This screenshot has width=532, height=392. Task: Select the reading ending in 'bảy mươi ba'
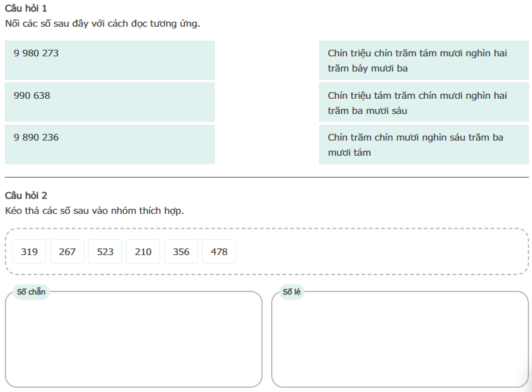[423, 60]
